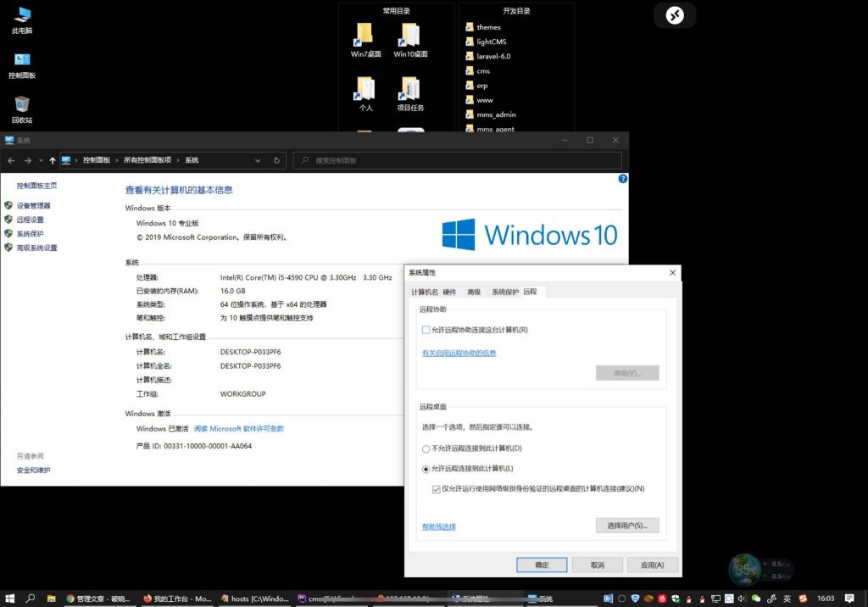Open the 个人 folder shortcut
Image resolution: width=868 pixels, height=607 pixels.
point(365,93)
